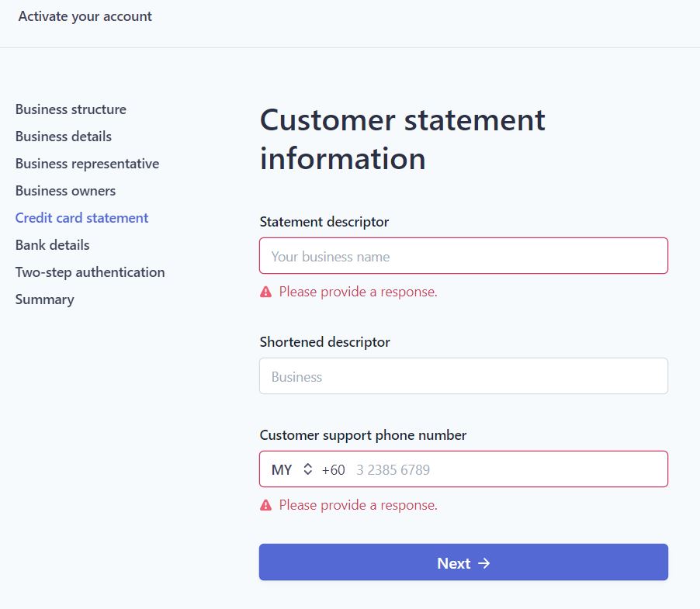
Task: Open the Business details step
Action: click(64, 137)
